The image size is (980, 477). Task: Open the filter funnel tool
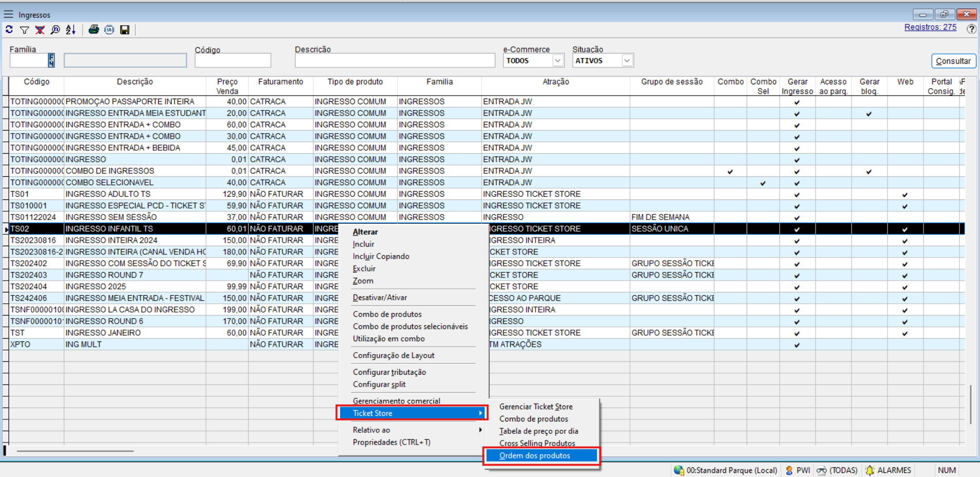coord(24,30)
